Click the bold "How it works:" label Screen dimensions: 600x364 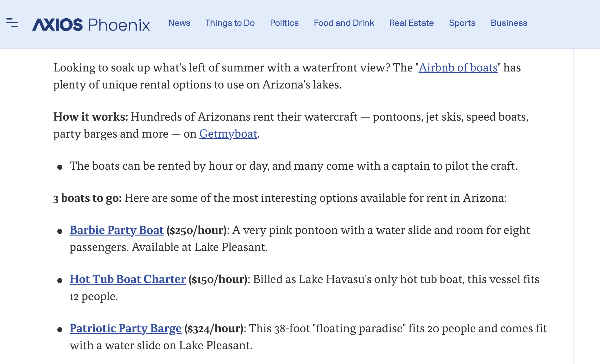pos(90,117)
